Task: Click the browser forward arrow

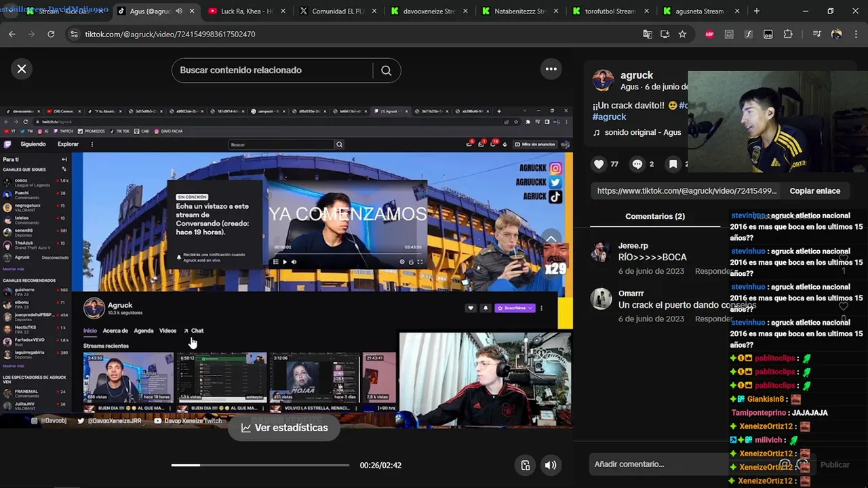Action: [x=31, y=34]
